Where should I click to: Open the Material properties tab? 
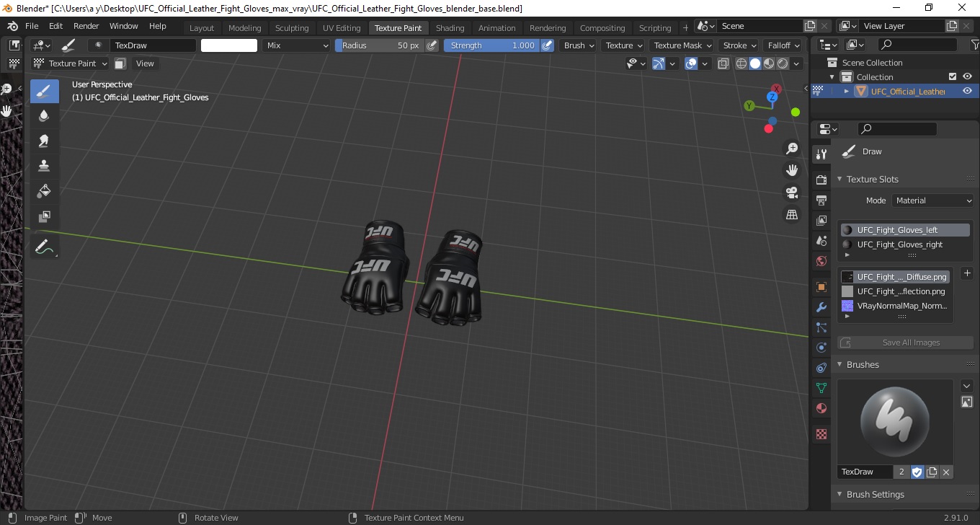(x=821, y=408)
